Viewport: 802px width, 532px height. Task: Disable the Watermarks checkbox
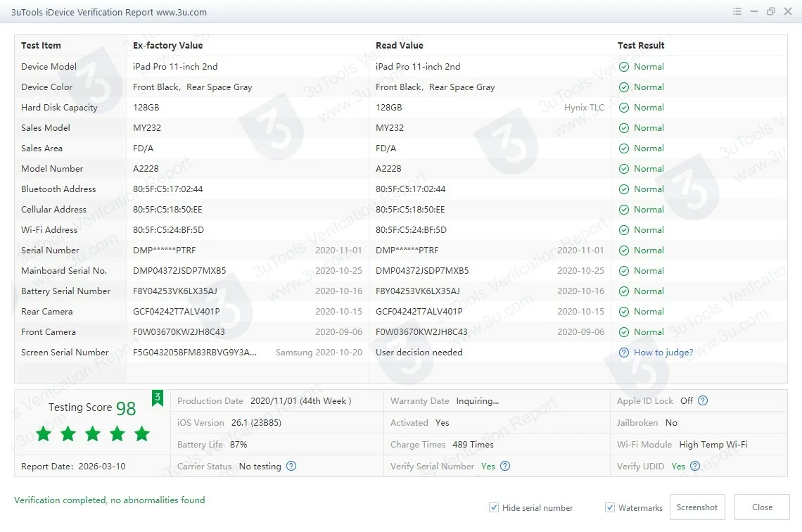click(610, 507)
